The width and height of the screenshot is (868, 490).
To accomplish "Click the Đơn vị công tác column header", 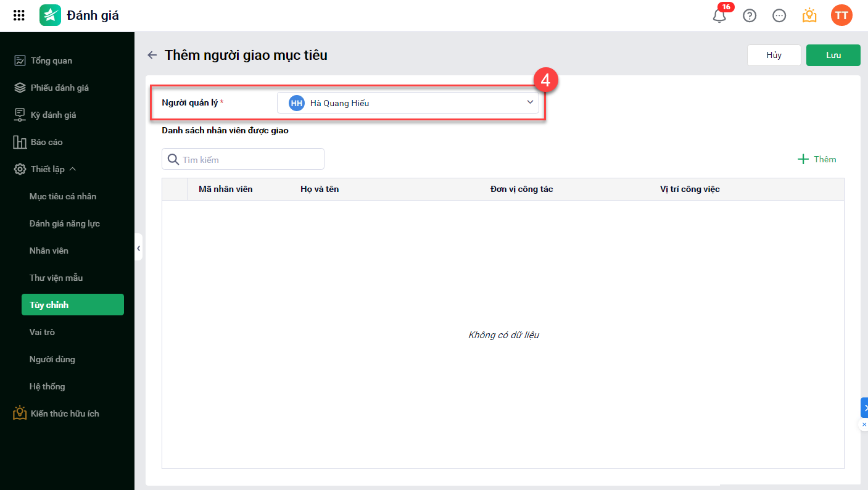I will tap(522, 189).
